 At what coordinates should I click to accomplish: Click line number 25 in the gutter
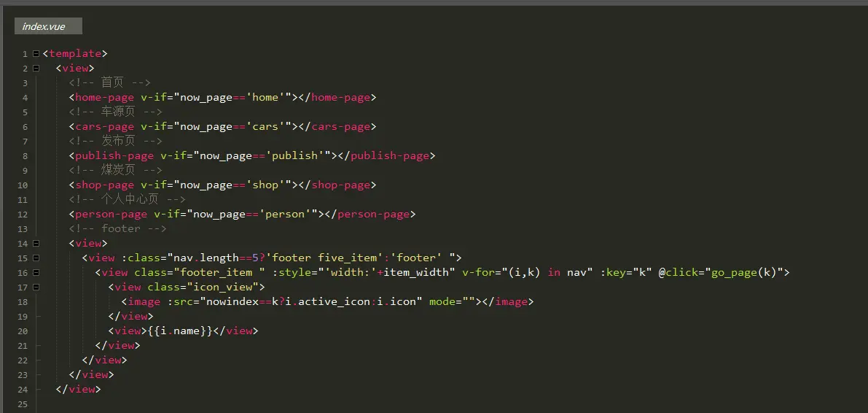click(23, 404)
